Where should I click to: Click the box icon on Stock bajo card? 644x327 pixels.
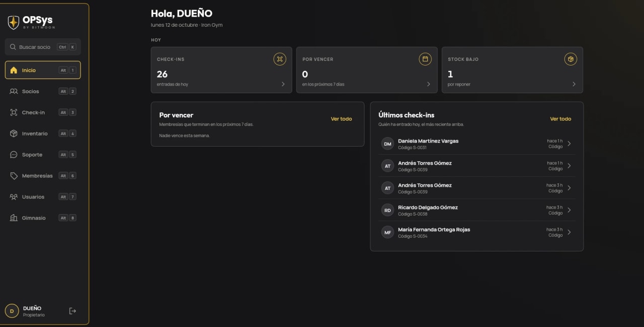click(571, 59)
